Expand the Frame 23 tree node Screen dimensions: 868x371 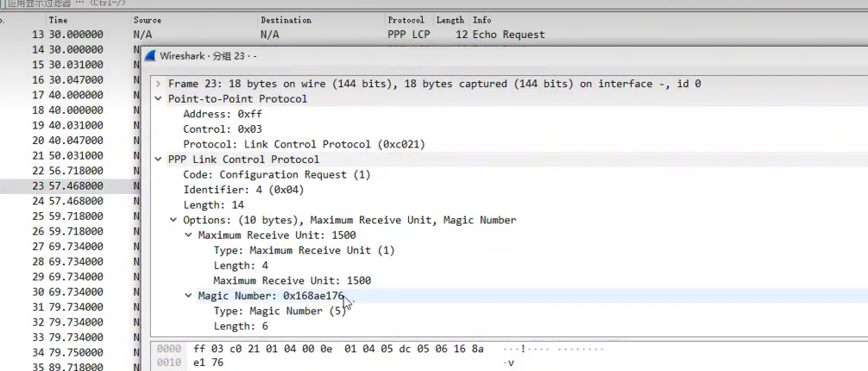coord(158,84)
